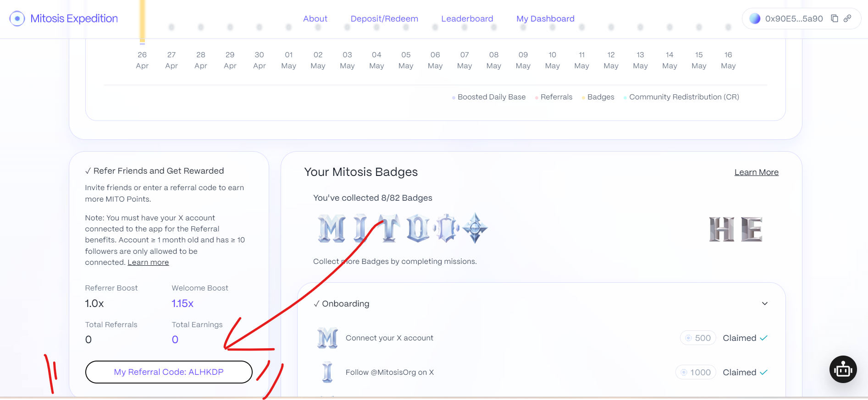Copy My Referral Code: ALHKDP button

click(x=169, y=372)
